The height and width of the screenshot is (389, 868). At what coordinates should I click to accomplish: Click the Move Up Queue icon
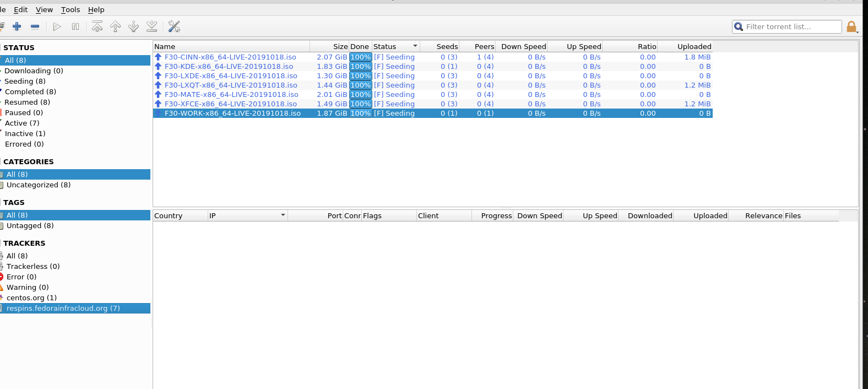[x=116, y=26]
